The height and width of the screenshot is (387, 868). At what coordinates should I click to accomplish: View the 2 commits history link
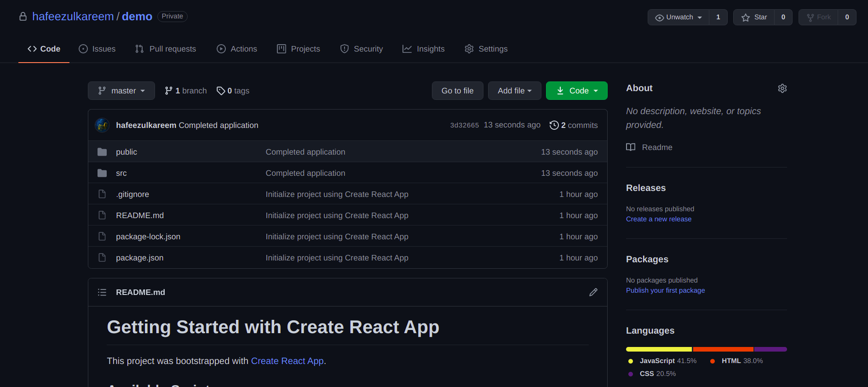pyautogui.click(x=574, y=125)
